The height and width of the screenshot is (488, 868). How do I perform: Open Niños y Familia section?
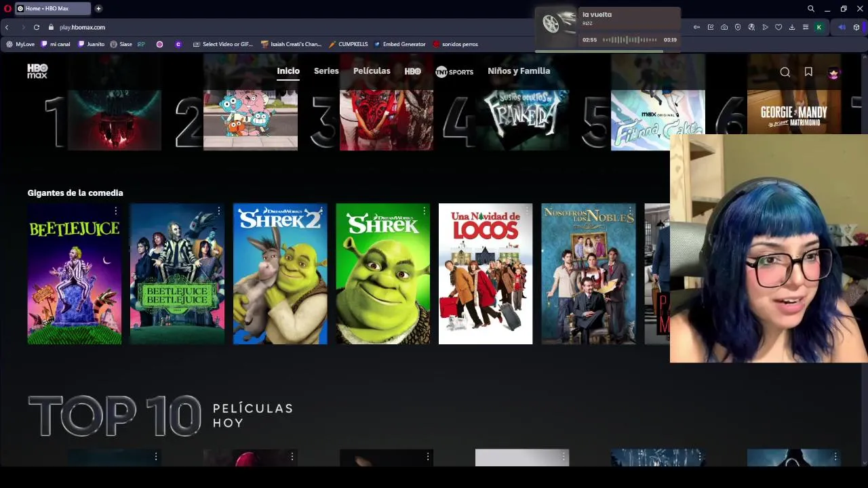(519, 71)
